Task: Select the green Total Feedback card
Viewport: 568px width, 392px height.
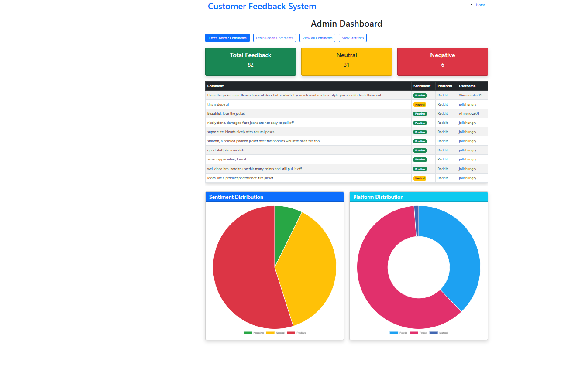Action: pos(251,61)
